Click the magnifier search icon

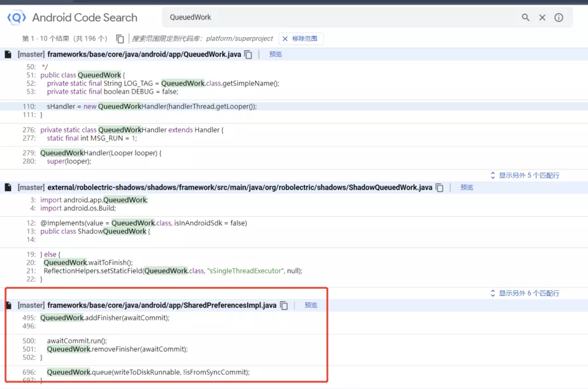pyautogui.click(x=525, y=17)
